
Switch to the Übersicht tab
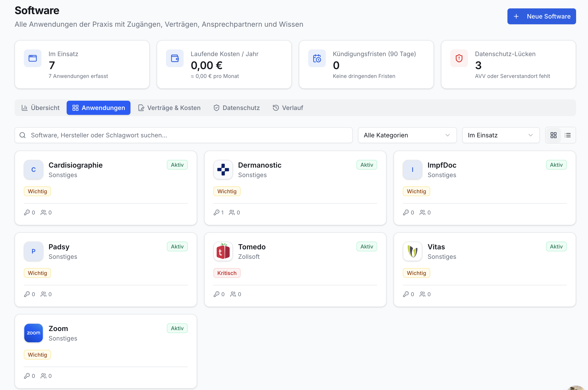41,108
